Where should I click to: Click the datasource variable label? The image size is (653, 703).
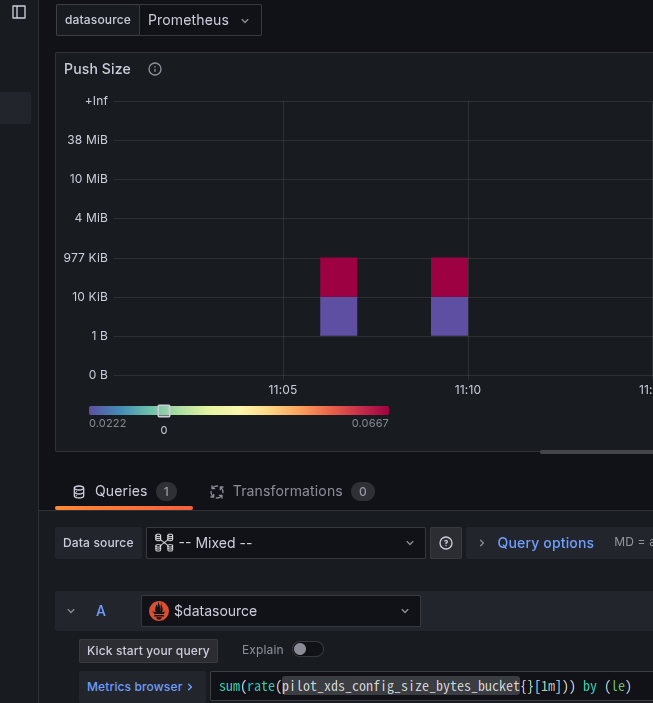(x=98, y=20)
